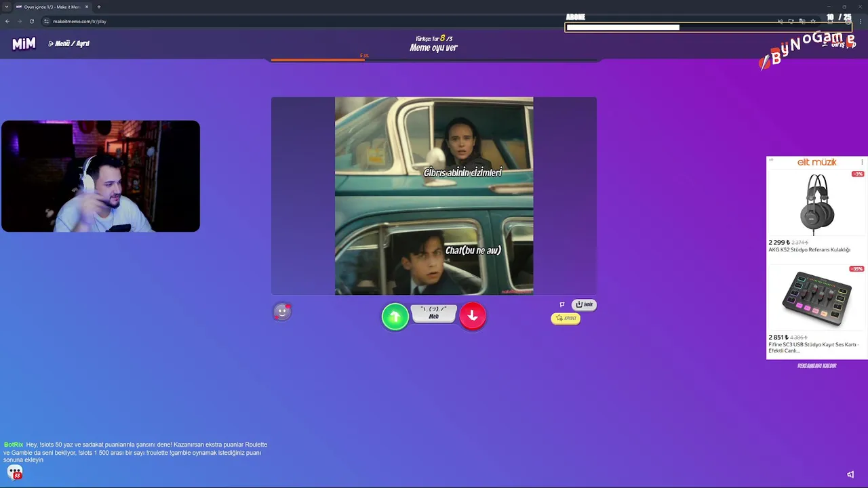Viewport: 868px width, 488px height.
Task: Click the 2 851 ₺ price text
Action: click(778, 337)
